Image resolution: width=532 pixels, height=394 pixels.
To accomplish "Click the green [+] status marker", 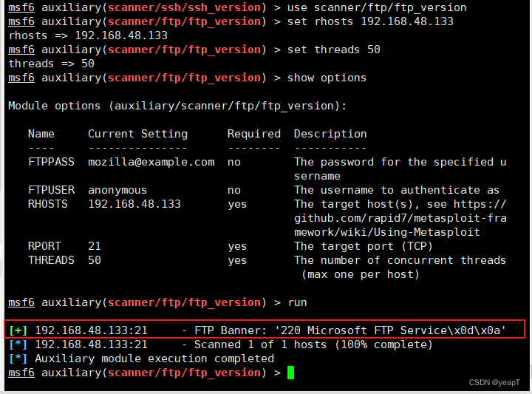I will pos(18,330).
